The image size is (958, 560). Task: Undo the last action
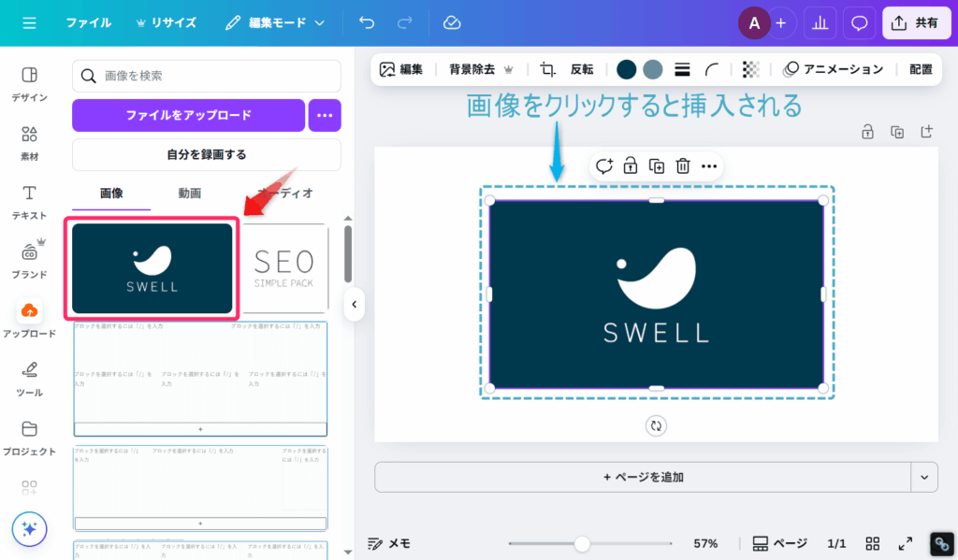(367, 23)
